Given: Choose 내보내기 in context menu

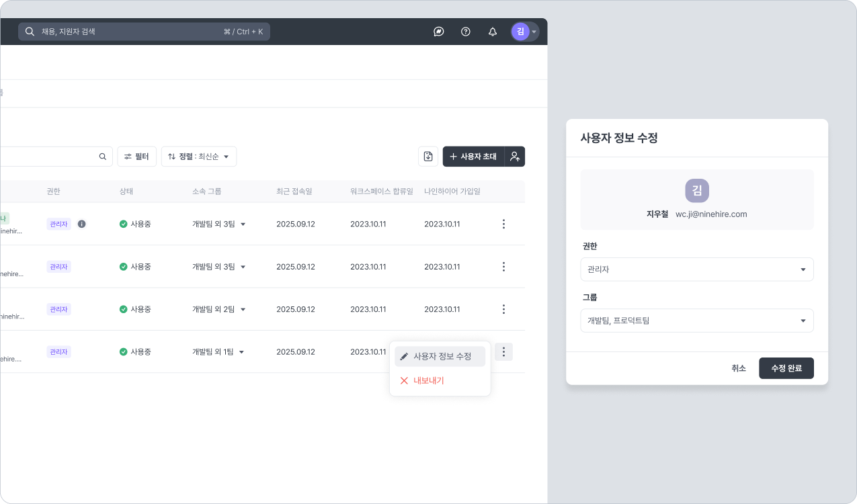Looking at the screenshot, I should tap(440, 380).
